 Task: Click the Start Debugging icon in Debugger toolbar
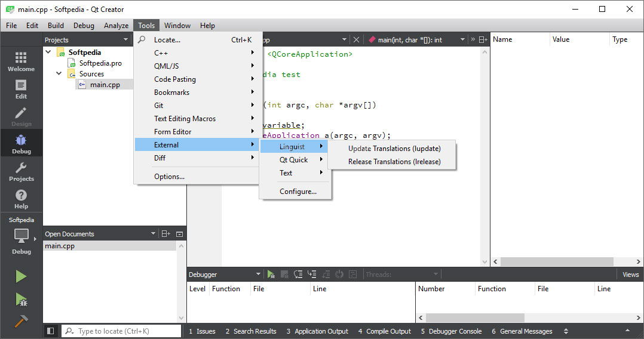coord(271,275)
